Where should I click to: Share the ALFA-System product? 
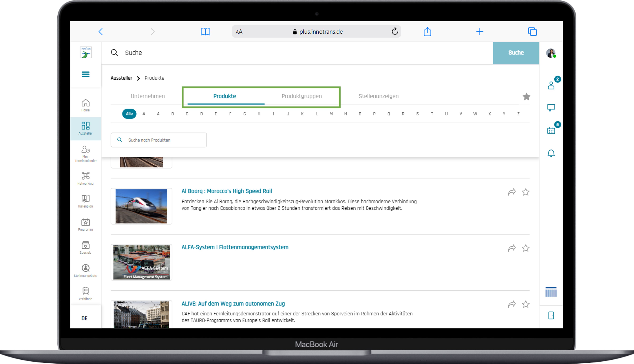[512, 248]
